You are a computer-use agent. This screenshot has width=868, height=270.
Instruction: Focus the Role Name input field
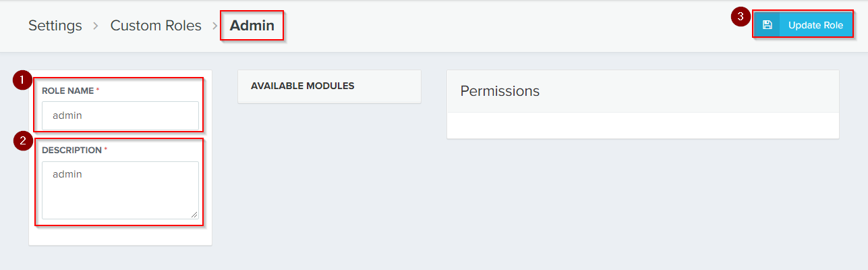120,115
